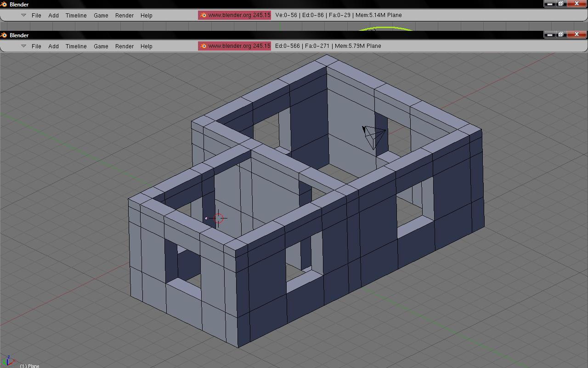Open the File menu in the front Blender window

tap(36, 46)
